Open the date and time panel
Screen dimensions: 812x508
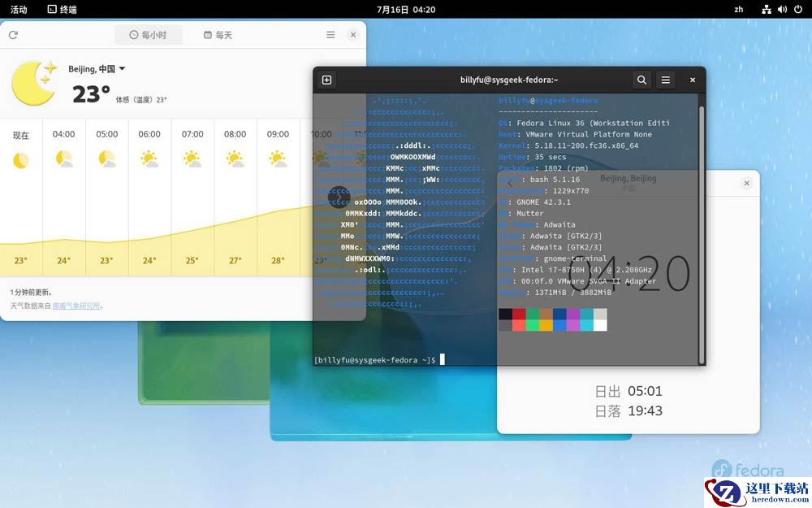(406, 9)
